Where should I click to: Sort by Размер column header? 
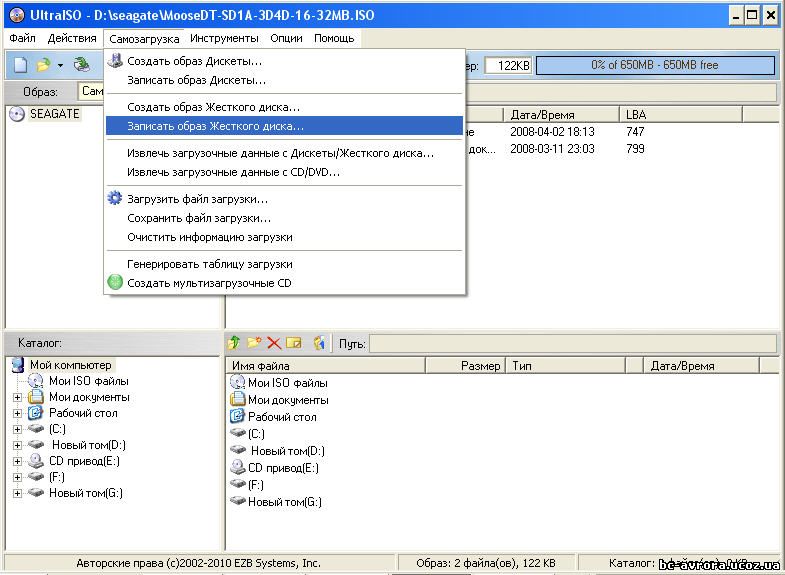pyautogui.click(x=466, y=366)
